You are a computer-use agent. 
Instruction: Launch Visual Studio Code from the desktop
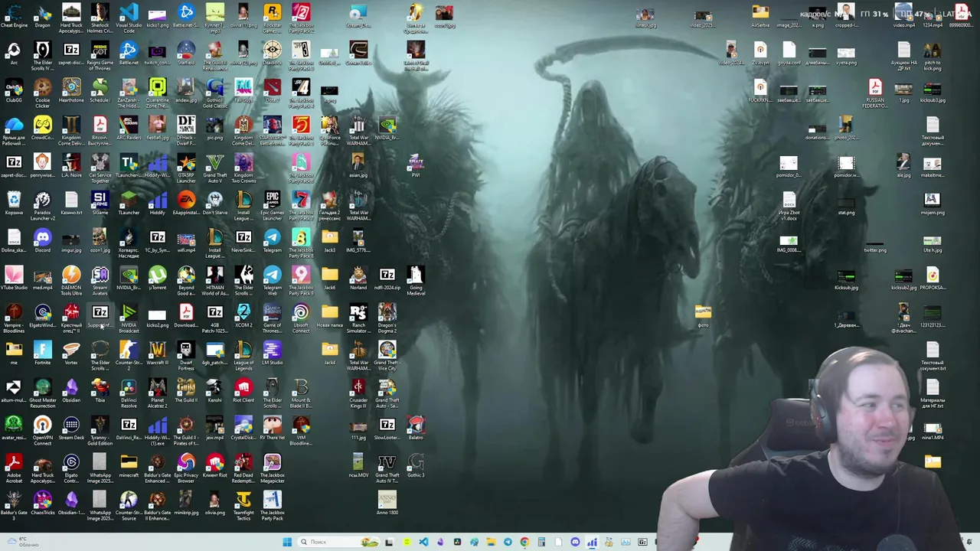129,13
